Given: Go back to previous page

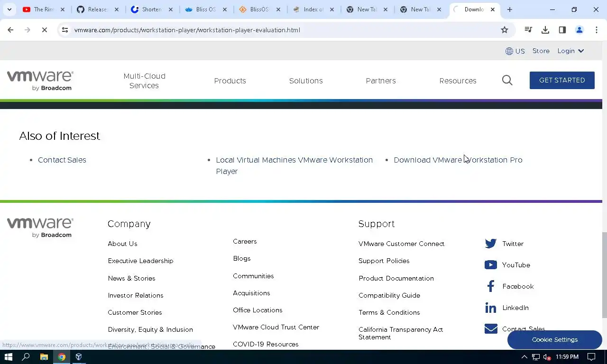Looking at the screenshot, I should point(10,30).
